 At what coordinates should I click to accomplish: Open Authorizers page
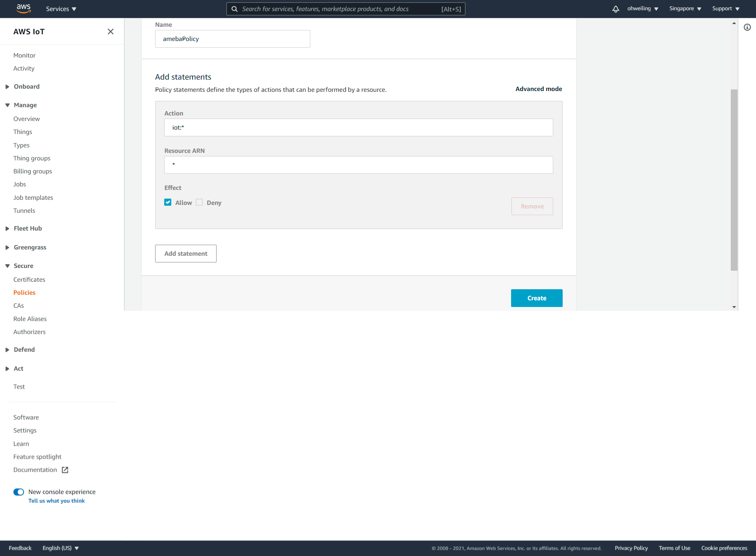30,332
